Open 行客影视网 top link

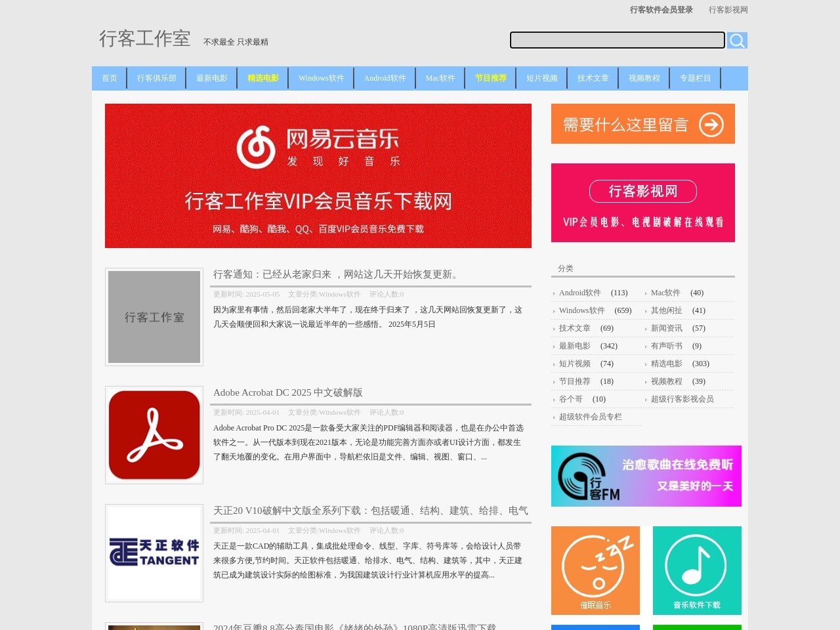point(728,10)
